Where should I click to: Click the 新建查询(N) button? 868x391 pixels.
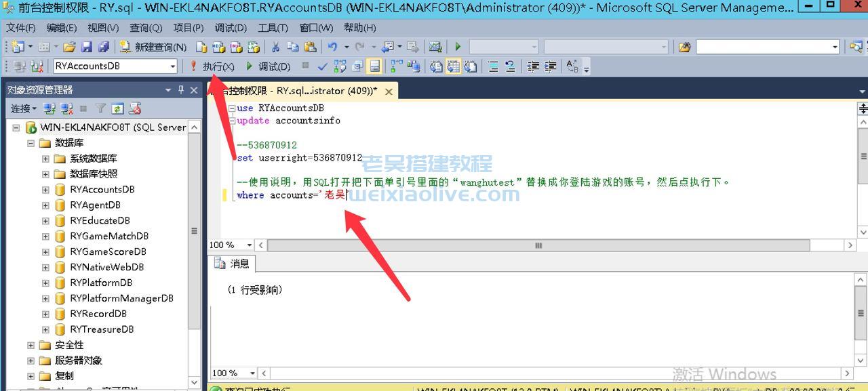click(154, 47)
